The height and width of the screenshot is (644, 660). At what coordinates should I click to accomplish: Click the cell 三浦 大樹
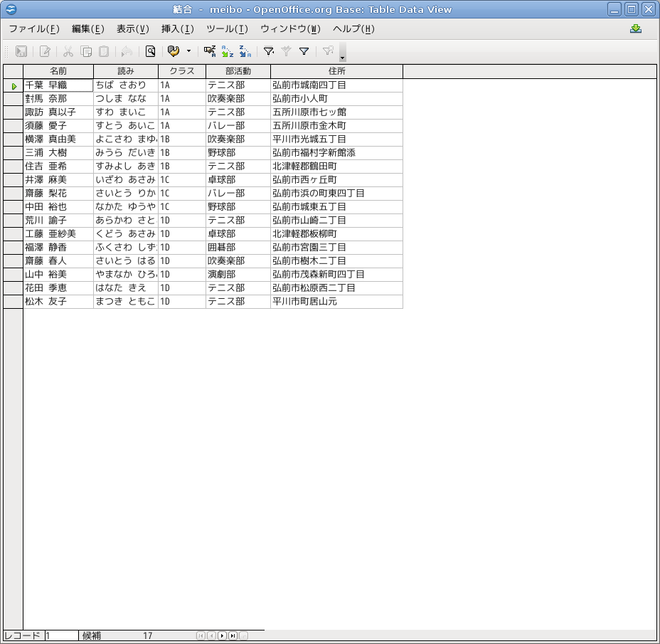[58, 153]
